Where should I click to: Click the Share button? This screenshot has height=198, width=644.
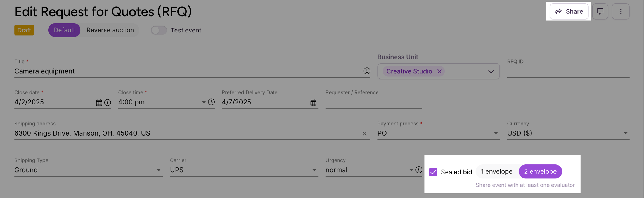pyautogui.click(x=569, y=11)
